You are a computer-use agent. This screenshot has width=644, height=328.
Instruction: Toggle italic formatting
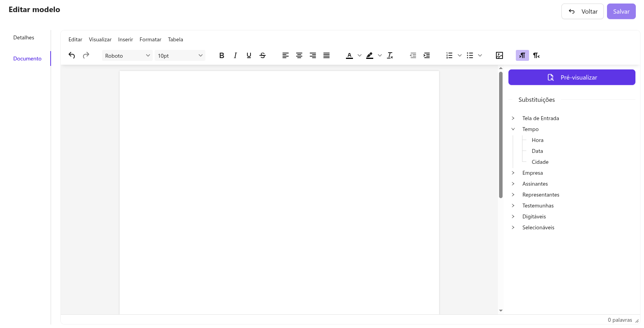pyautogui.click(x=235, y=55)
